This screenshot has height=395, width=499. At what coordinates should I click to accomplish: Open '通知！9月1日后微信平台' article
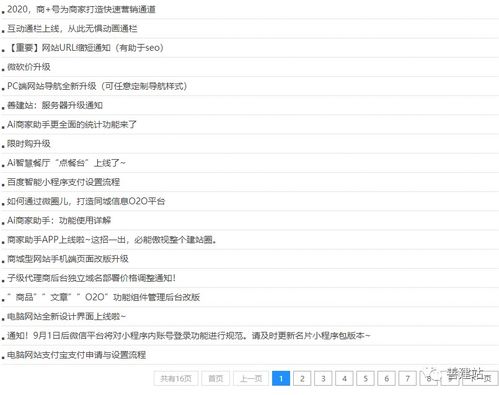(189, 336)
